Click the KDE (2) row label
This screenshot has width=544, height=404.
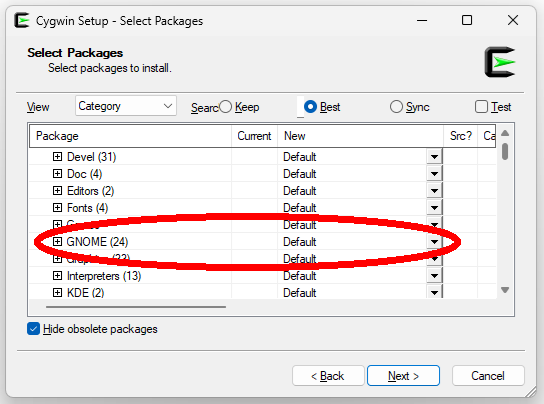pyautogui.click(x=85, y=293)
